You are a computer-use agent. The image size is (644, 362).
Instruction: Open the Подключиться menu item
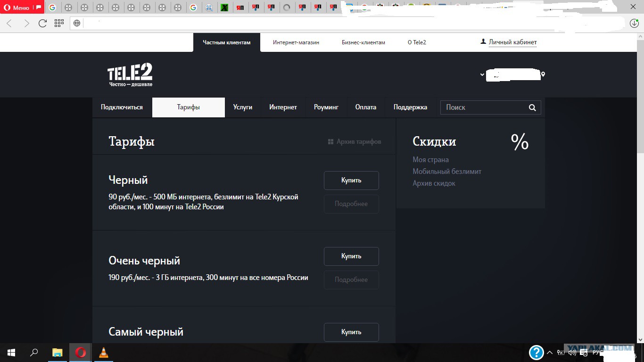pyautogui.click(x=122, y=107)
